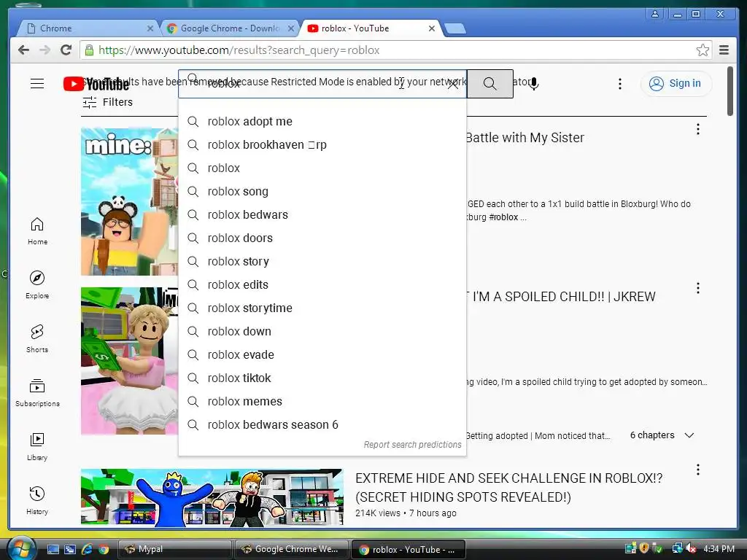Open Subscriptions in the sidebar
Image resolution: width=747 pixels, height=560 pixels.
pos(37,392)
